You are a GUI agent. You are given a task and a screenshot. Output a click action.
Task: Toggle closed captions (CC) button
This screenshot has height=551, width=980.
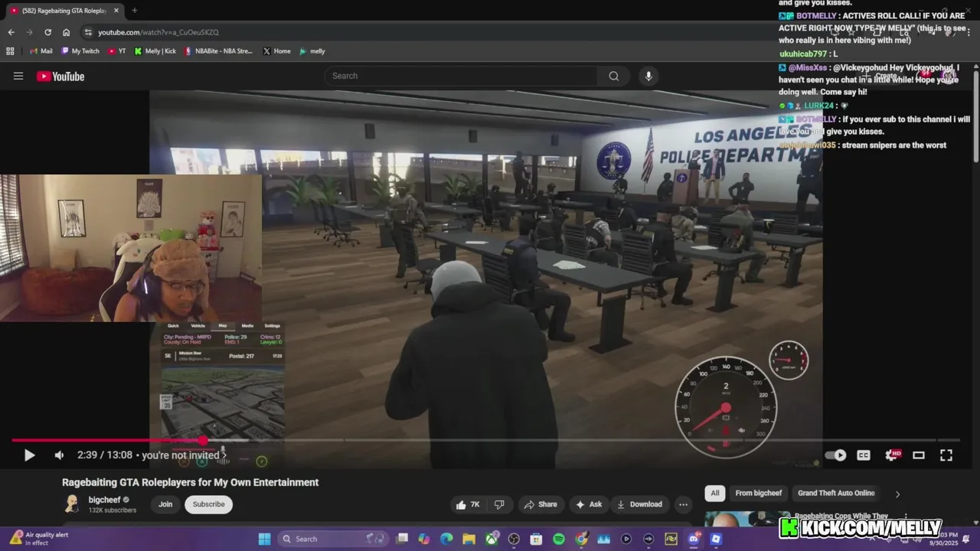(864, 455)
